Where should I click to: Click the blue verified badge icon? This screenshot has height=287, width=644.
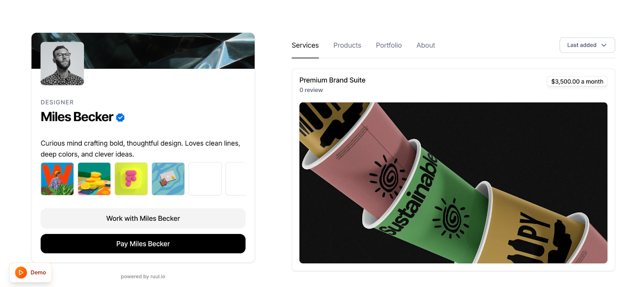120,117
